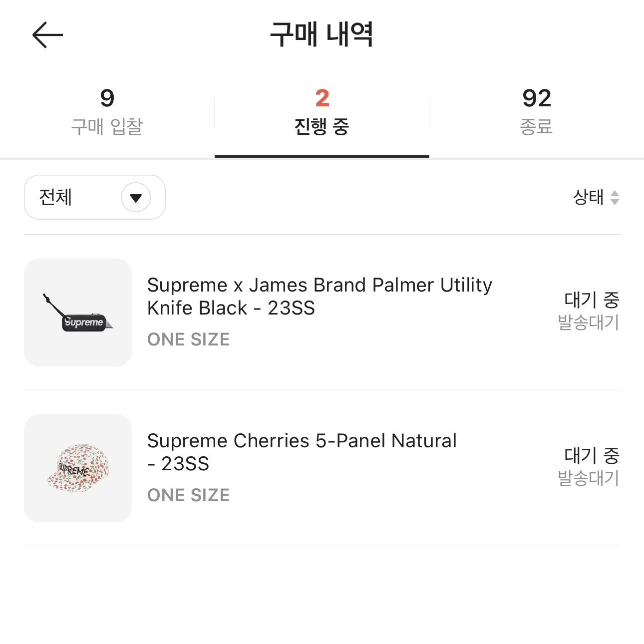
Task: Click the 전체 filter button
Action: 95,198
